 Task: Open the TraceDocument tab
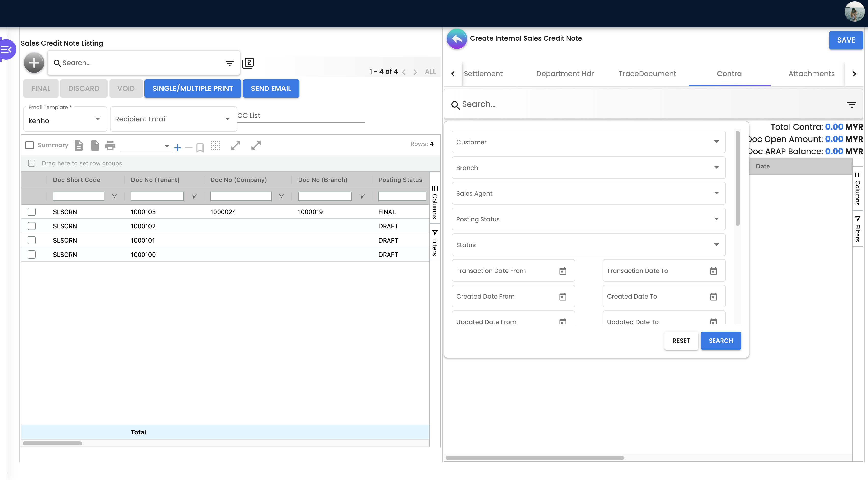point(647,74)
